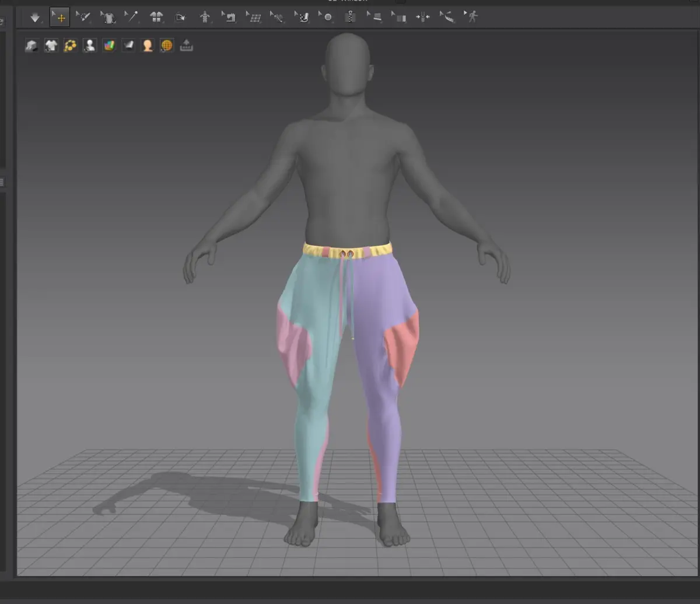
Task: Click the avatar's head
Action: [x=348, y=63]
